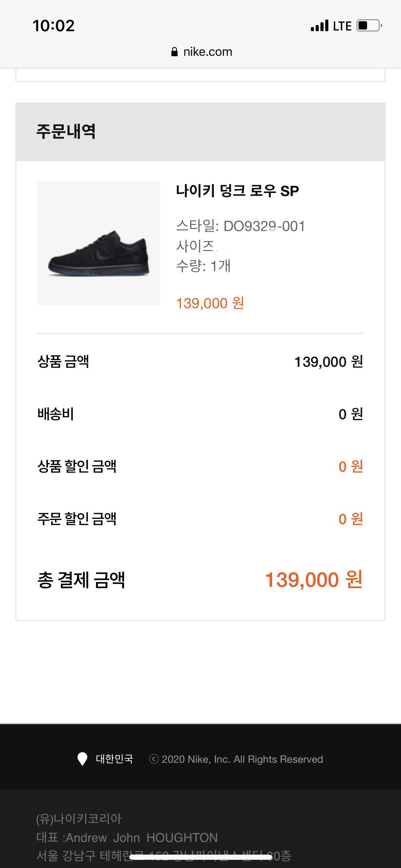401x868 pixels.
Task: Tap the (유)나이키코리아 company name
Action: pos(79,819)
